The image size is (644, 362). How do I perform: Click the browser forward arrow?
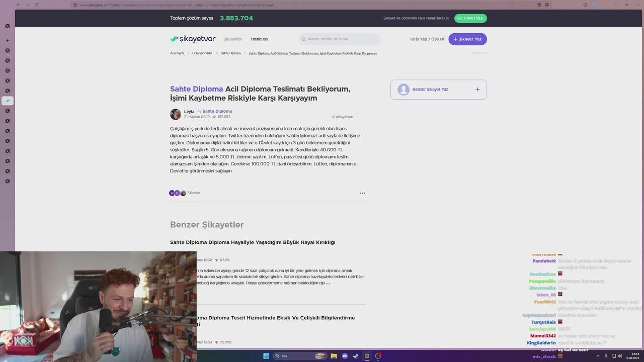(x=28, y=5)
